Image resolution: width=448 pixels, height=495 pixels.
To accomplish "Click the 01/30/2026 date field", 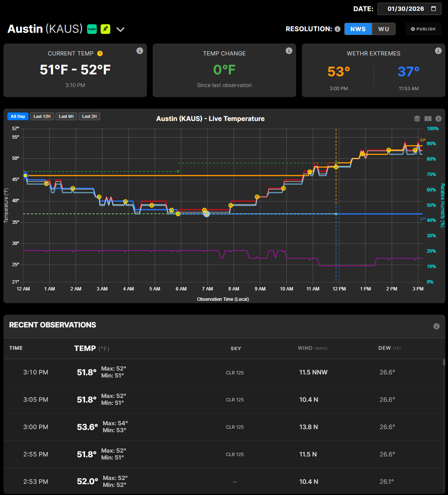I will pos(405,9).
